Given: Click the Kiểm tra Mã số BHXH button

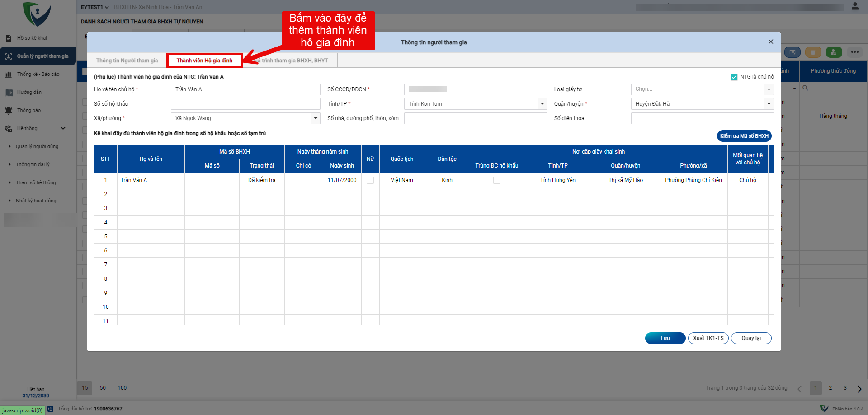Looking at the screenshot, I should [x=744, y=136].
